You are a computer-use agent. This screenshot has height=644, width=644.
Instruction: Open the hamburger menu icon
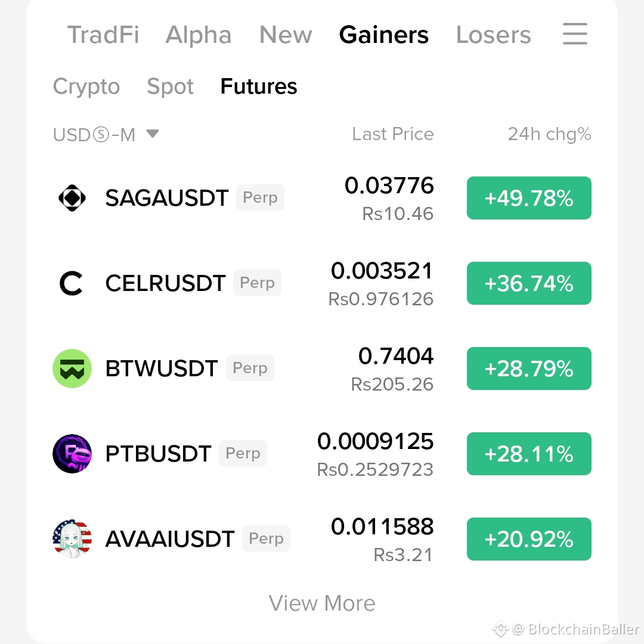(575, 34)
